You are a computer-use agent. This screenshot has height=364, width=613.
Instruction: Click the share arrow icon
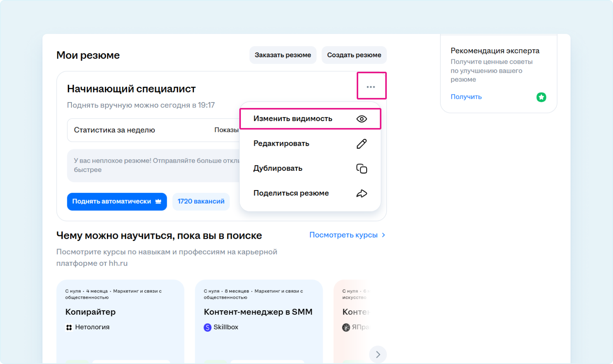coord(361,194)
